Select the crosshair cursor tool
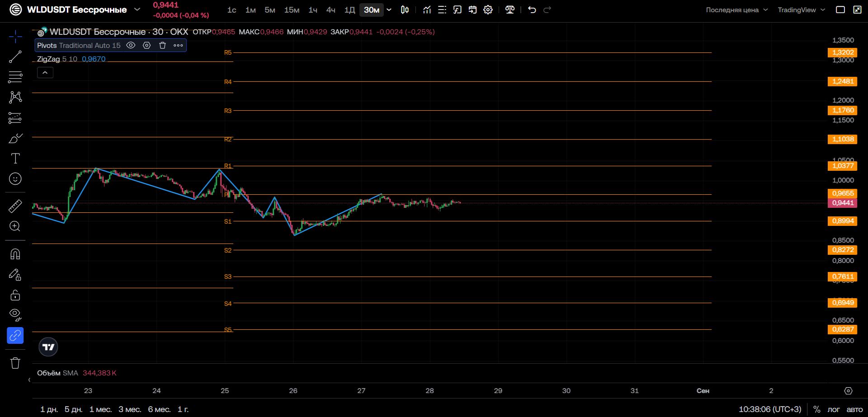868x417 pixels. tap(15, 36)
